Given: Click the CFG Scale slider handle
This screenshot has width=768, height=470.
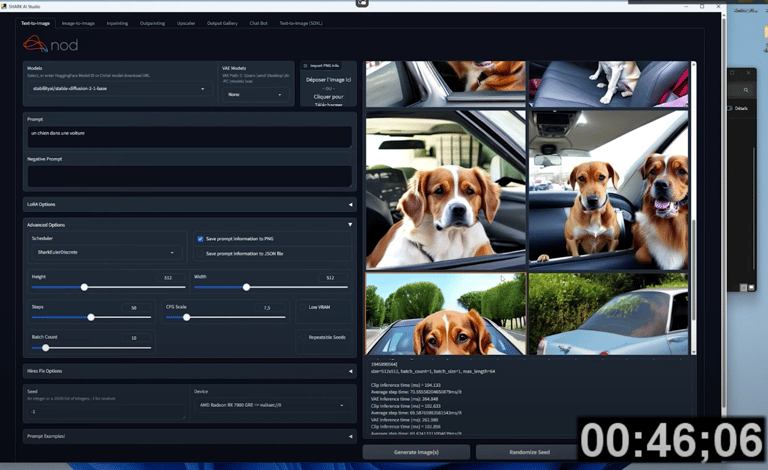Looking at the screenshot, I should [x=187, y=318].
